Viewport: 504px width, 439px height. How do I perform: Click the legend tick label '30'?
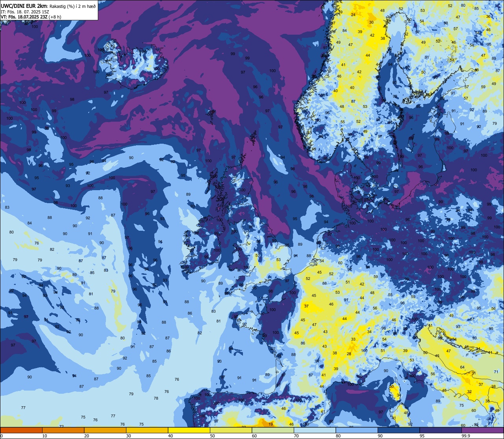[128, 436]
